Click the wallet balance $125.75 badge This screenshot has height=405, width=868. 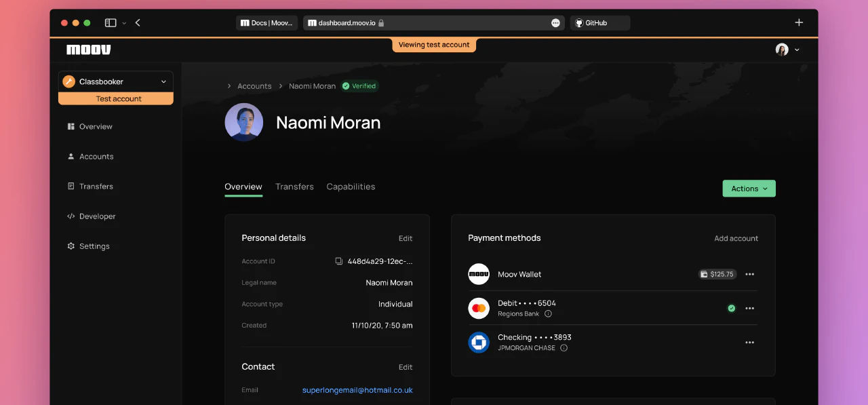point(717,274)
